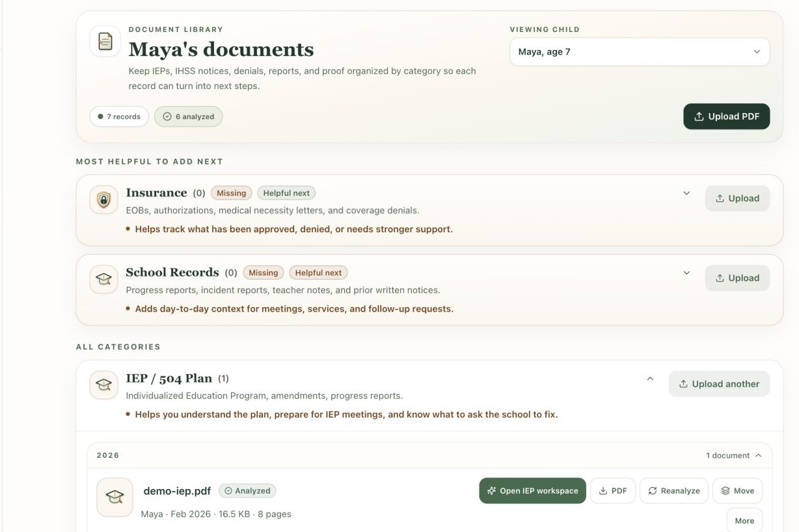Click Helpful next tag on School Records
The height and width of the screenshot is (532, 799).
(319, 273)
